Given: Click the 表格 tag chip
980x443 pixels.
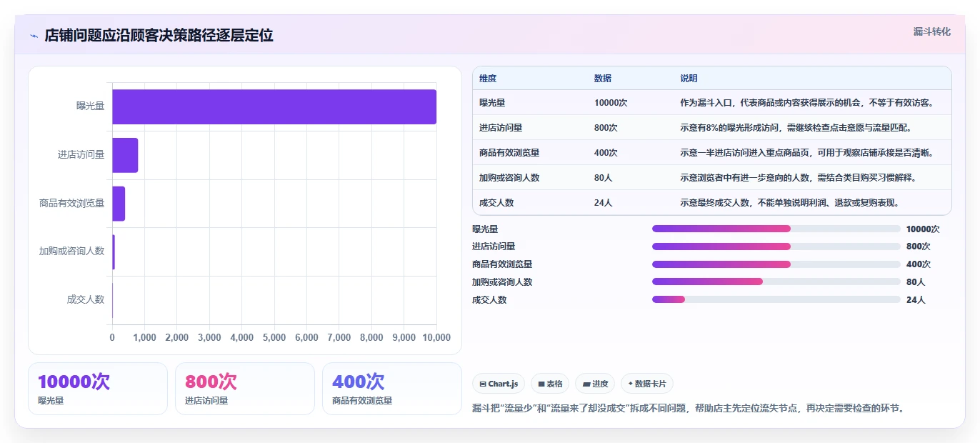Looking at the screenshot, I should point(550,384).
